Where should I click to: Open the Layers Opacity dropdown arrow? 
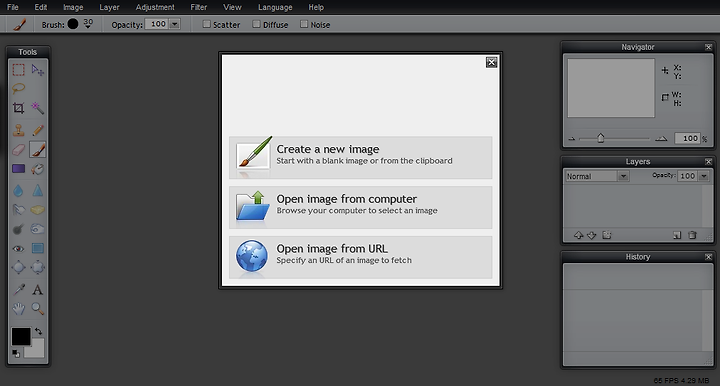click(x=704, y=176)
